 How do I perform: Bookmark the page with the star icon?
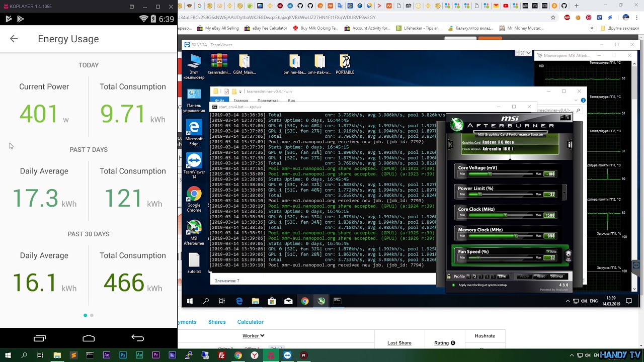pyautogui.click(x=553, y=17)
